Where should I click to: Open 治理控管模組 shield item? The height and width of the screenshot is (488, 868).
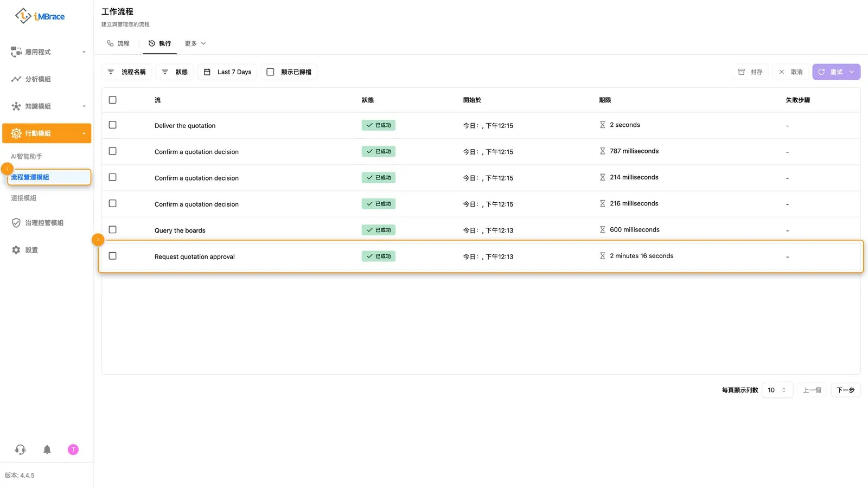click(x=38, y=223)
